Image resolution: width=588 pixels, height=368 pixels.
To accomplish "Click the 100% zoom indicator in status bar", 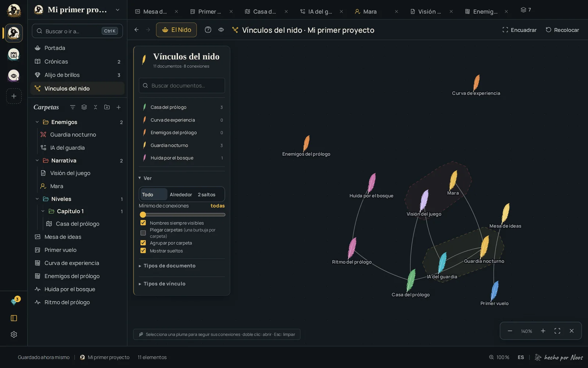I will (499, 357).
